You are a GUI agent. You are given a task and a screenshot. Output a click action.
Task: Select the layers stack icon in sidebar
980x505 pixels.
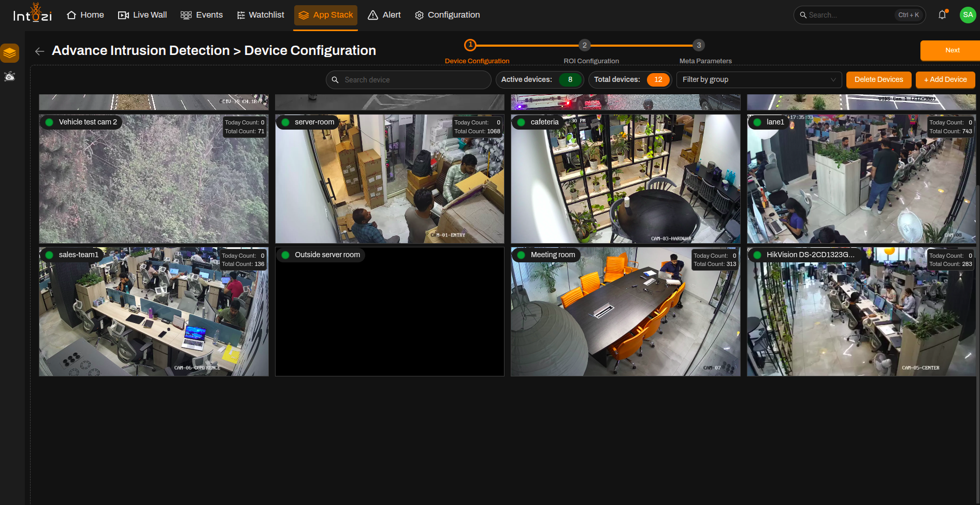click(10, 53)
